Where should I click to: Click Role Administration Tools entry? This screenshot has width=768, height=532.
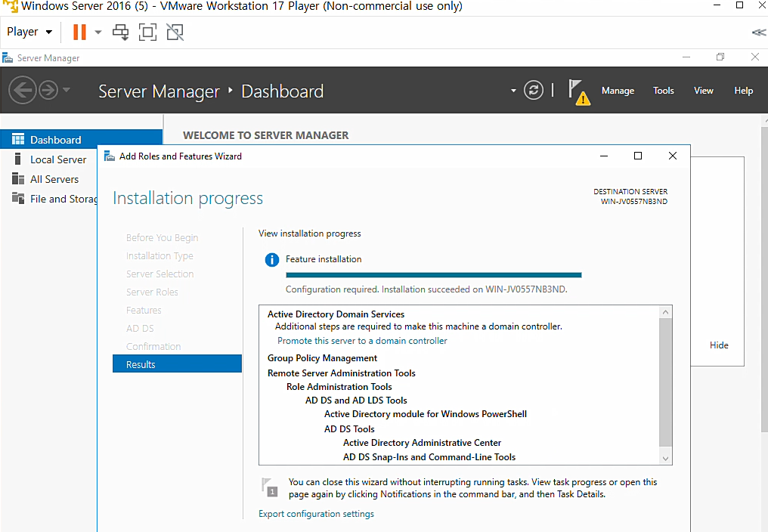(x=339, y=387)
